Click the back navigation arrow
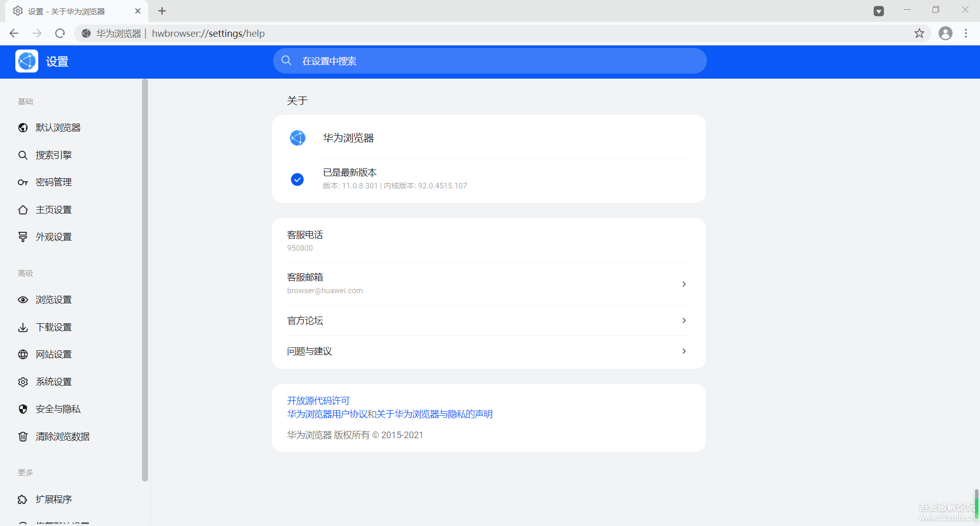 pos(14,33)
